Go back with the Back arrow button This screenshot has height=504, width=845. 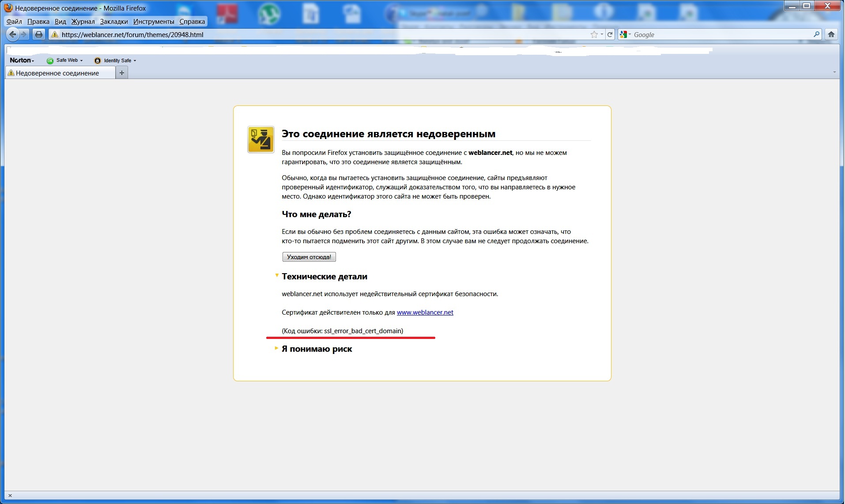[12, 34]
